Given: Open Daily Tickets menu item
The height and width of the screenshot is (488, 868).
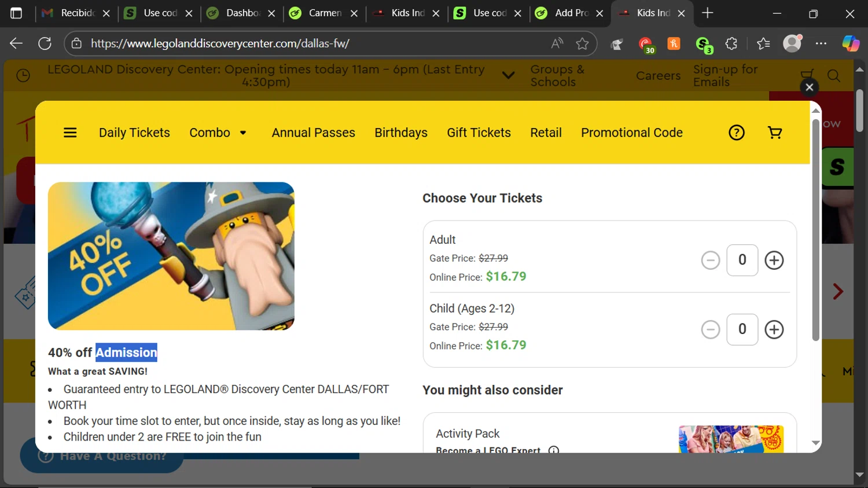Looking at the screenshot, I should (x=134, y=133).
